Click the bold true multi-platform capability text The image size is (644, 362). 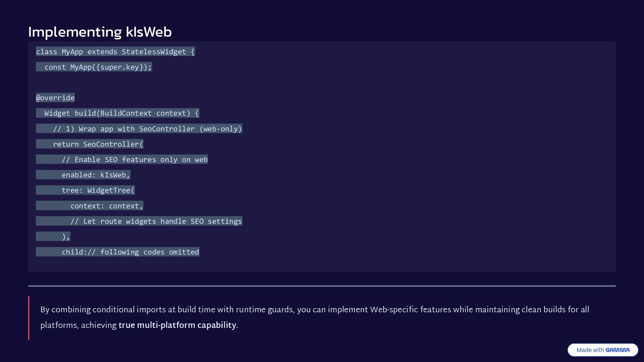point(177,325)
